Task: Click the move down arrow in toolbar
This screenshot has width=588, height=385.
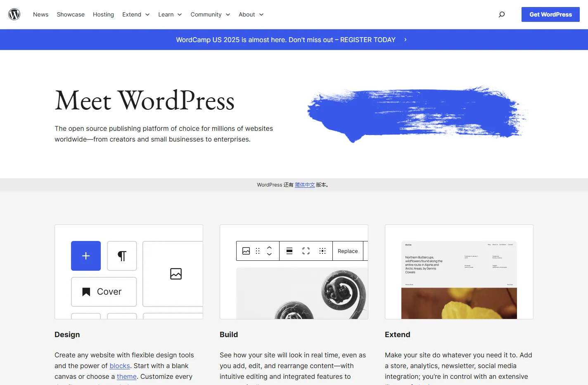Action: point(269,254)
